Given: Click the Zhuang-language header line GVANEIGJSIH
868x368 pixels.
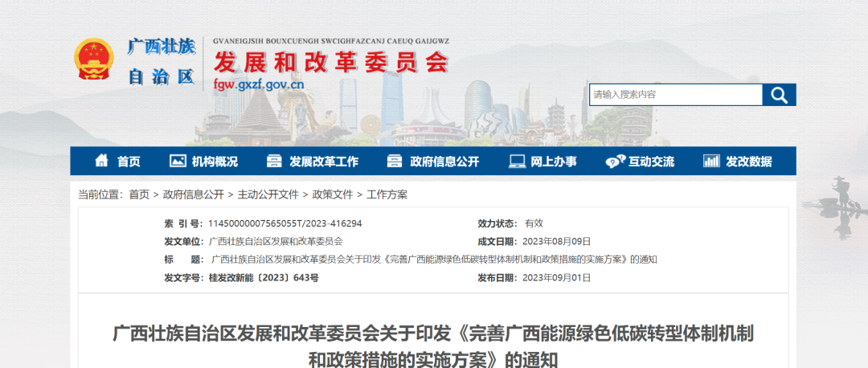Looking at the screenshot, I should [x=331, y=42].
